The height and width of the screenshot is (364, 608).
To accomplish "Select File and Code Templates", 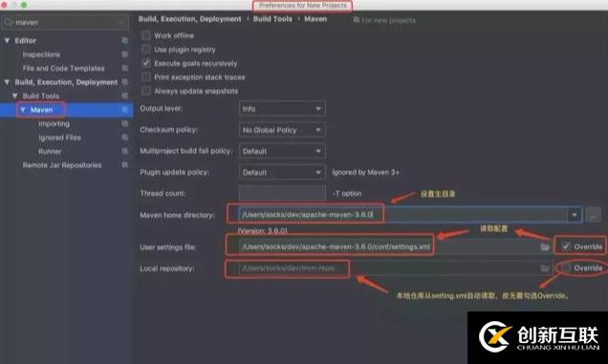I will tap(64, 68).
